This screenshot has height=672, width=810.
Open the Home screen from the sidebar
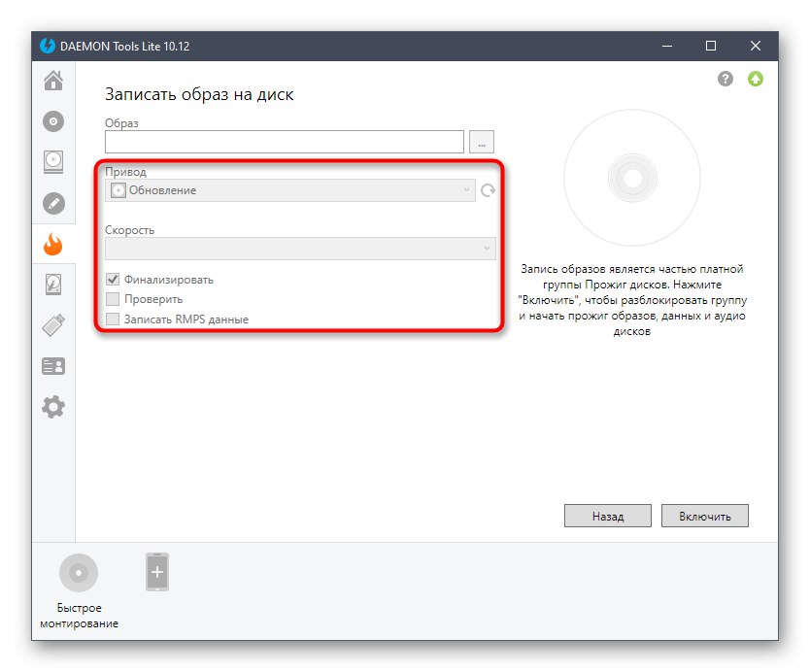52,82
